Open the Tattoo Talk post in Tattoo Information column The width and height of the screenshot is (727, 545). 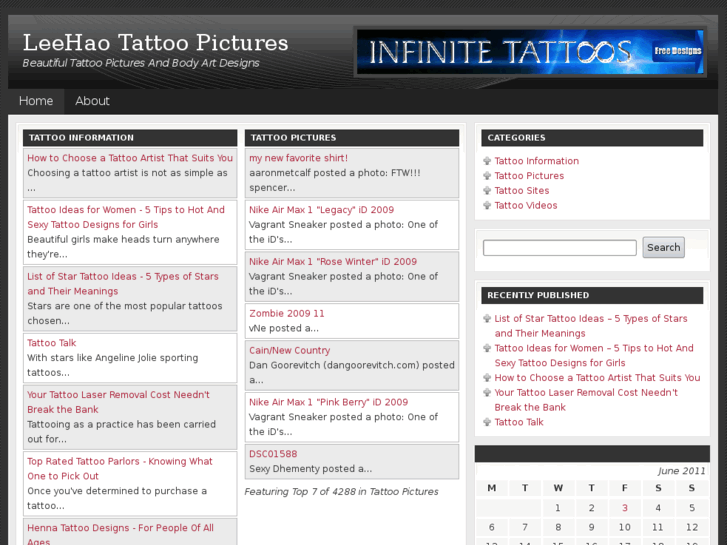51,343
